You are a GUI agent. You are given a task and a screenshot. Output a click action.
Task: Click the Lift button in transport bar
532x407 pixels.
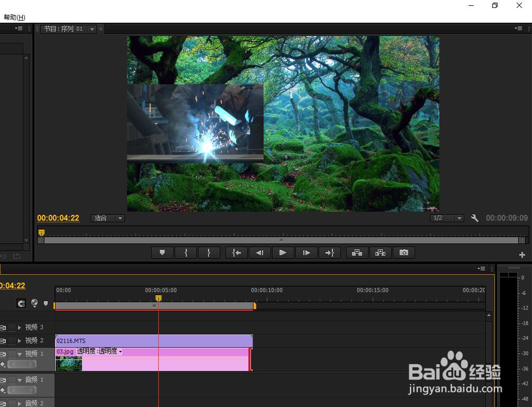coord(357,253)
